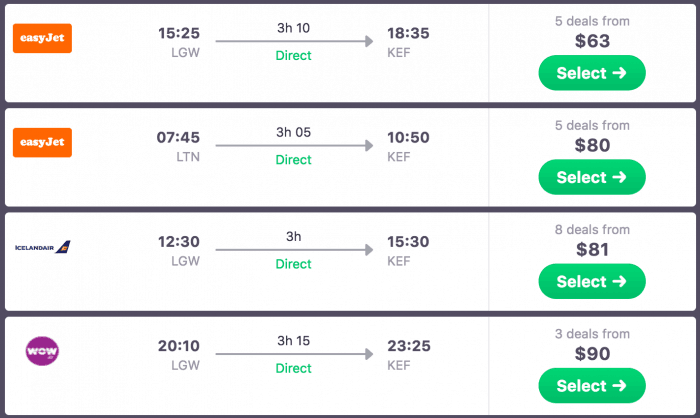This screenshot has width=700, height=418.
Task: Click the 15:25 LGW departure time
Action: (180, 34)
